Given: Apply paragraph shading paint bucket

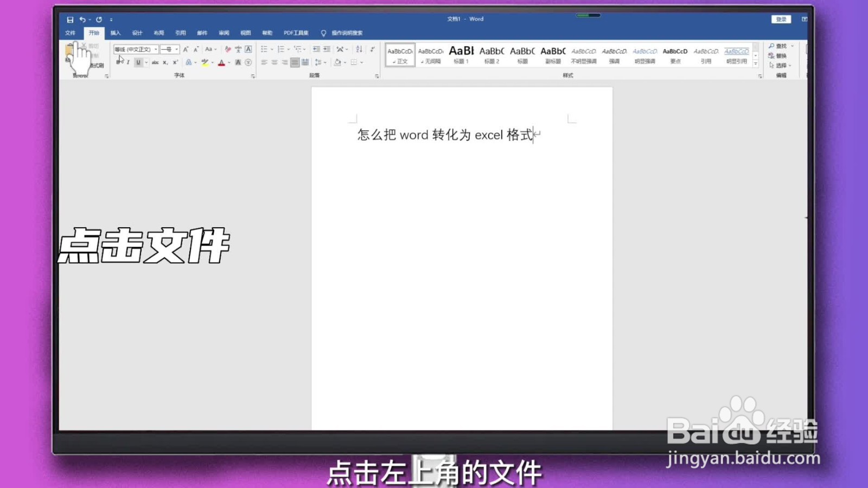Looking at the screenshot, I should [x=337, y=62].
